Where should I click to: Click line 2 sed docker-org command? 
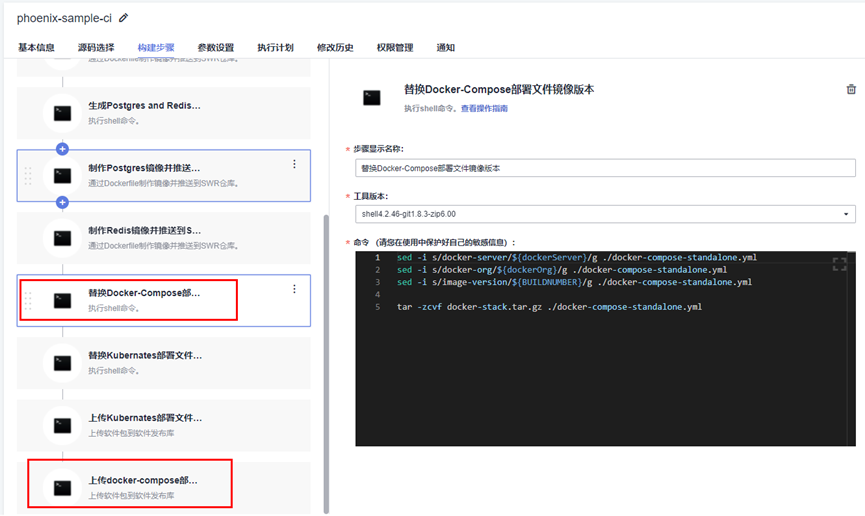click(x=562, y=270)
